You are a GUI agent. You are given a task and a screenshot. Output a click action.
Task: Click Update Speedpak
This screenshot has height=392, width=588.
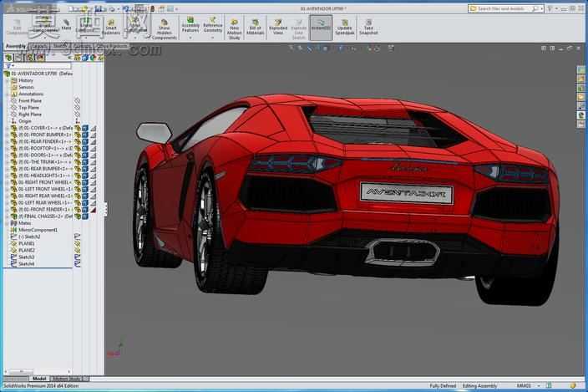[x=345, y=27]
